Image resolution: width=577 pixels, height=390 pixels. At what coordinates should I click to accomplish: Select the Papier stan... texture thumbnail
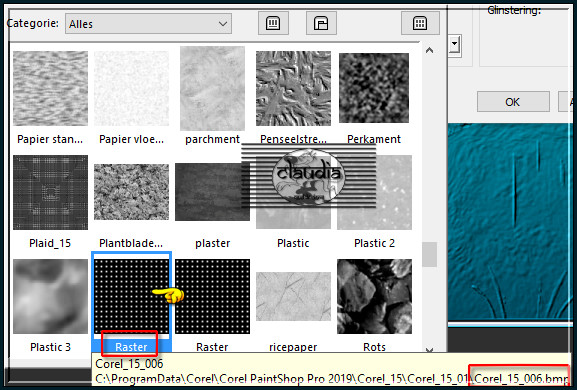click(50, 88)
